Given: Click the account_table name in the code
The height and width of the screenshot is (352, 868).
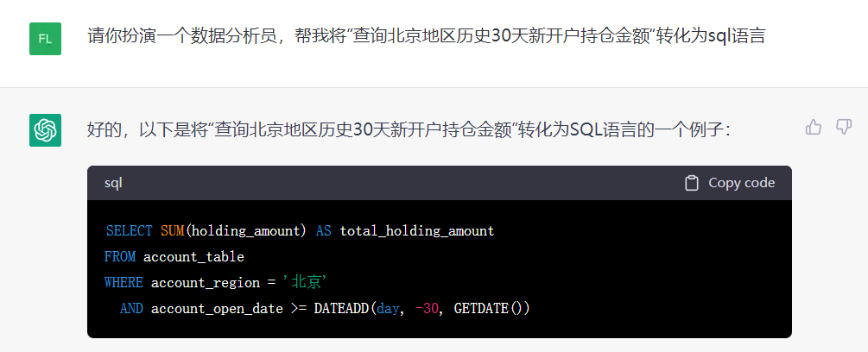Looking at the screenshot, I should pos(193,257).
